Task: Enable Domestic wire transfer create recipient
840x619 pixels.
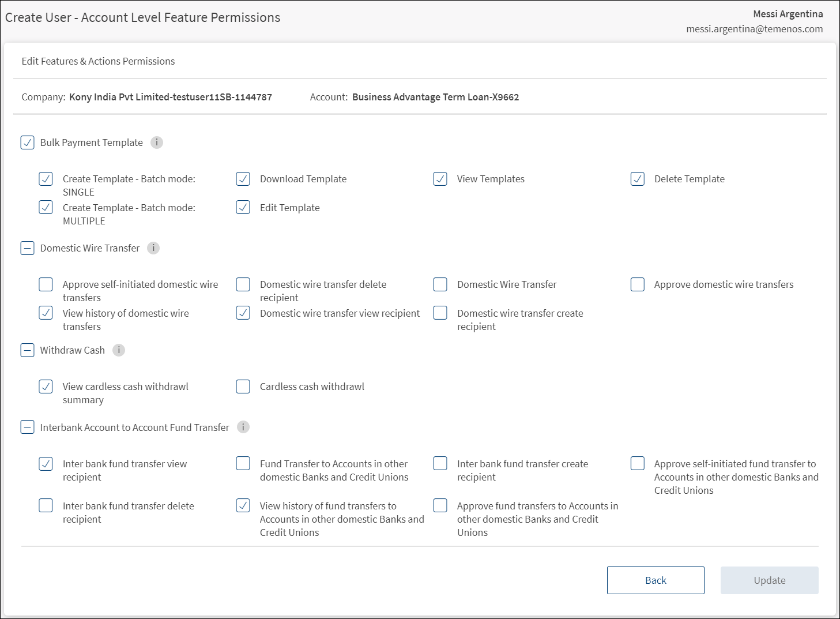Action: coord(440,313)
